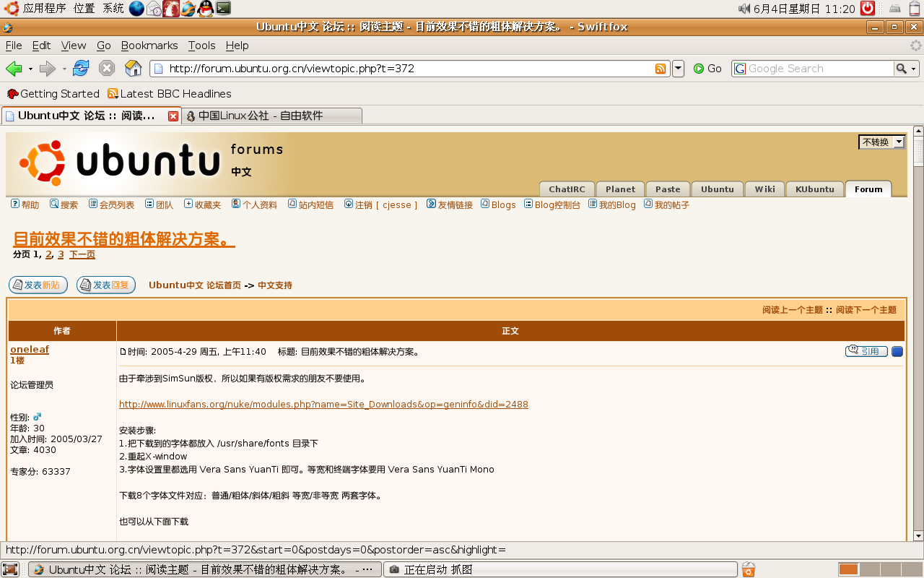Image resolution: width=924 pixels, height=578 pixels.
Task: Open the Latest BBC Headlines feed bookmark
Action: point(170,94)
